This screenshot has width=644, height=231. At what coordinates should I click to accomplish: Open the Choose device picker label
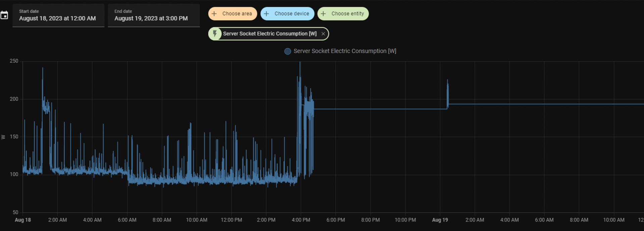tap(291, 14)
